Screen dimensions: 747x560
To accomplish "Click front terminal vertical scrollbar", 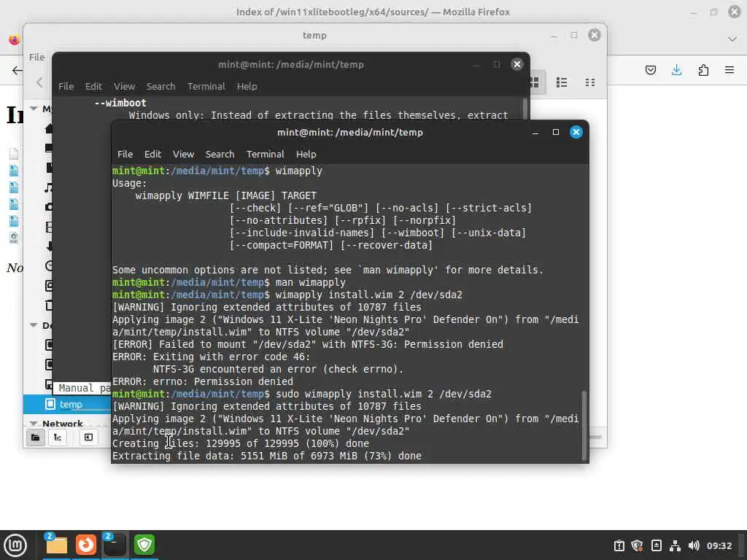I will 584,425.
